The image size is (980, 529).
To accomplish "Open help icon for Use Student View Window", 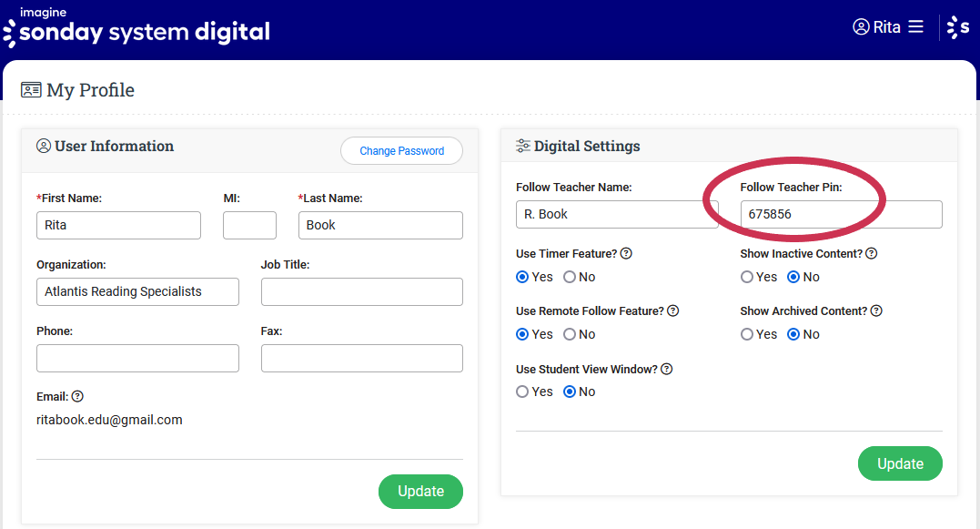I will pos(666,370).
